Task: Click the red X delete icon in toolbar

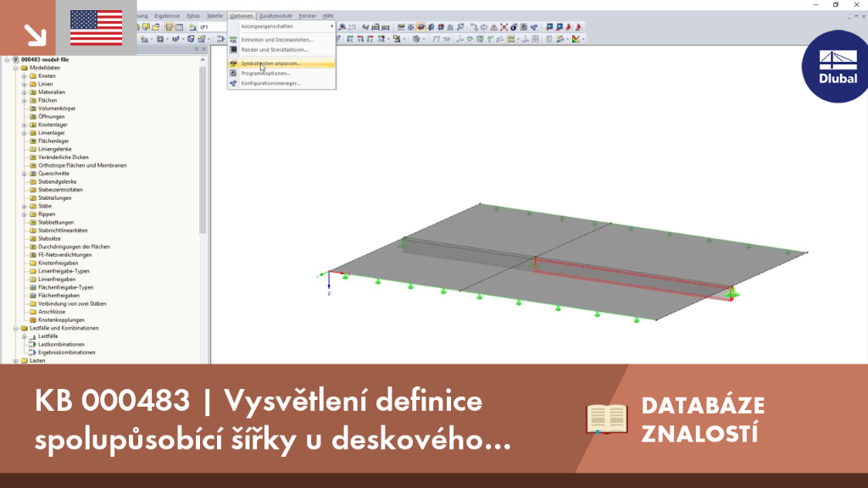Action: point(504,26)
